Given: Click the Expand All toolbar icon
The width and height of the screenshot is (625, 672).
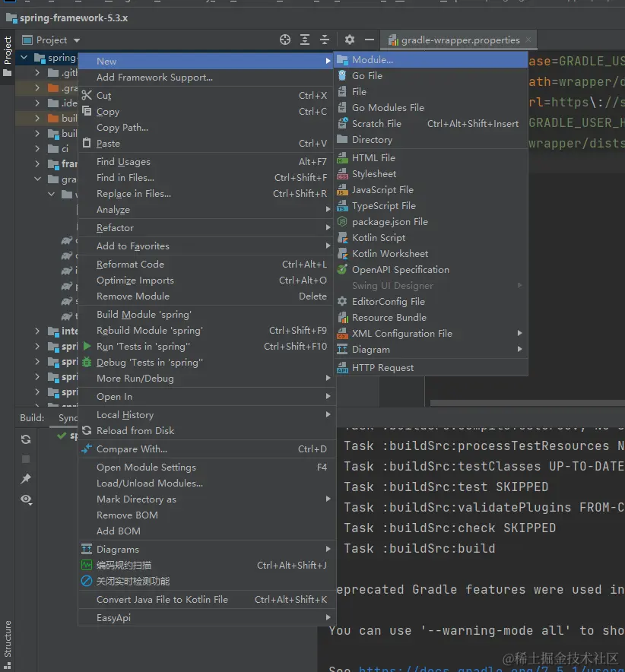Looking at the screenshot, I should click(x=305, y=40).
